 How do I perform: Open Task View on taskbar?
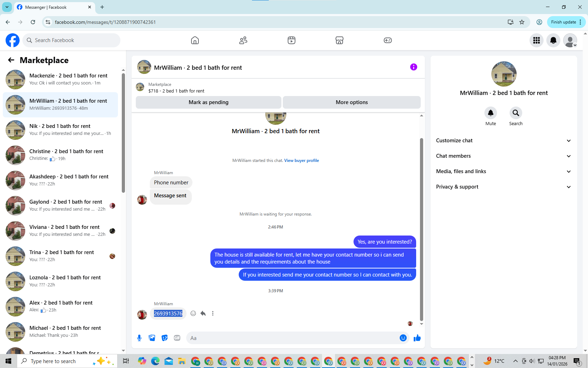point(126,361)
